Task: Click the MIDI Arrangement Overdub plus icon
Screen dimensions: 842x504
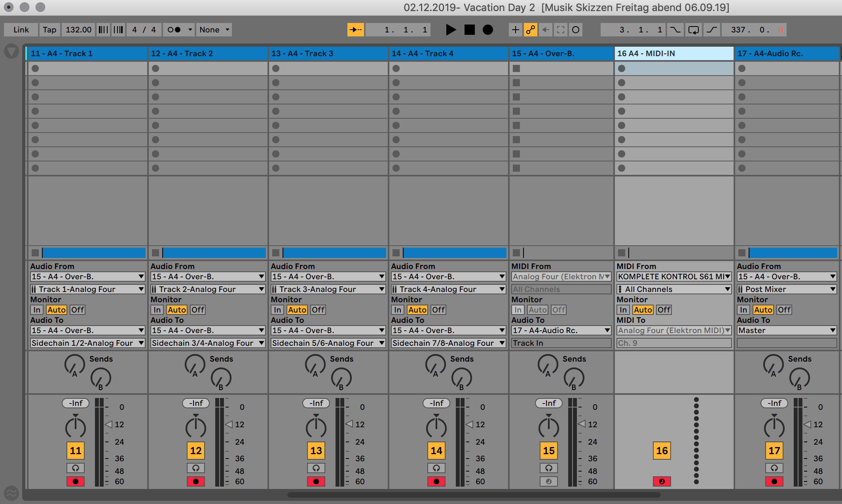Action: coord(515,30)
